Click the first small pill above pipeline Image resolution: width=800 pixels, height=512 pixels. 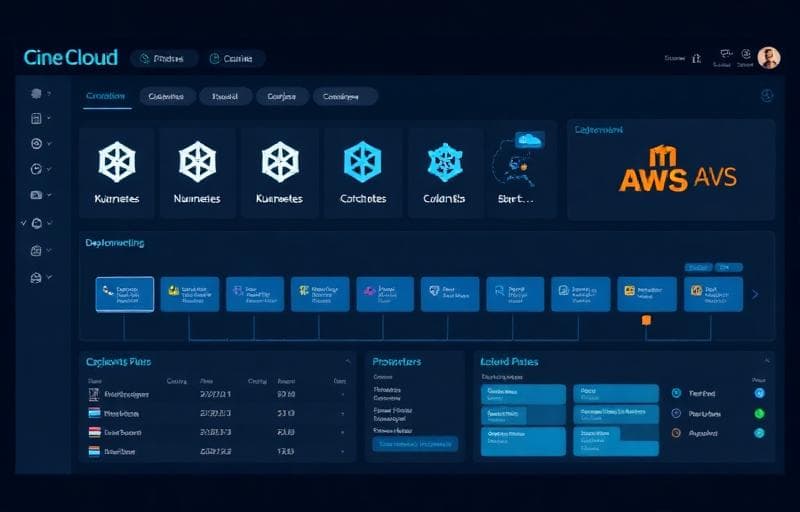click(x=698, y=267)
